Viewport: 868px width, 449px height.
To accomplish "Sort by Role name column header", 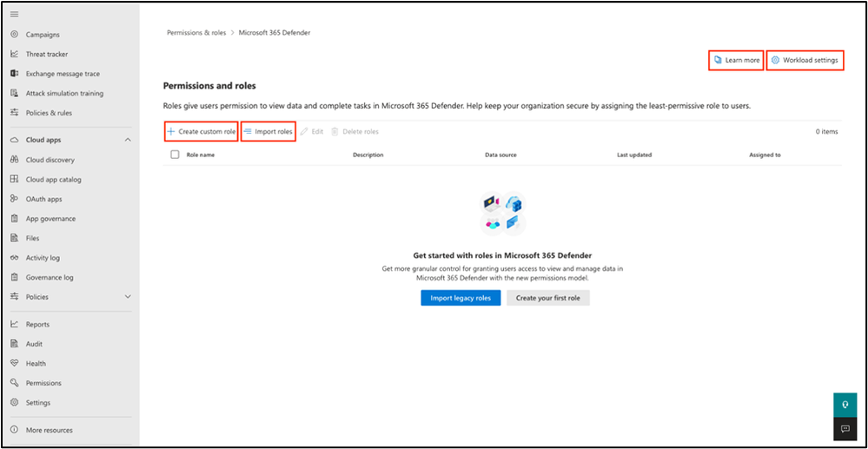I will (x=201, y=155).
